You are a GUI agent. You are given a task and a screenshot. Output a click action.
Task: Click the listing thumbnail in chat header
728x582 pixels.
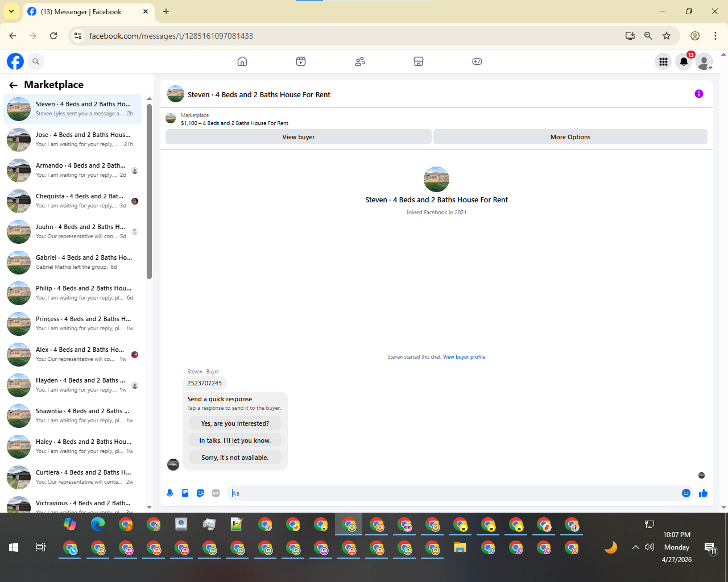point(176,94)
